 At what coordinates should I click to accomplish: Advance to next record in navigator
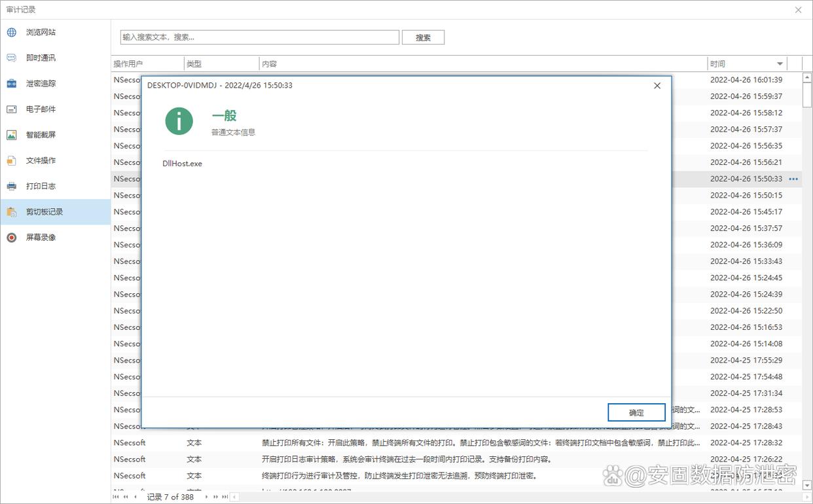(207, 497)
